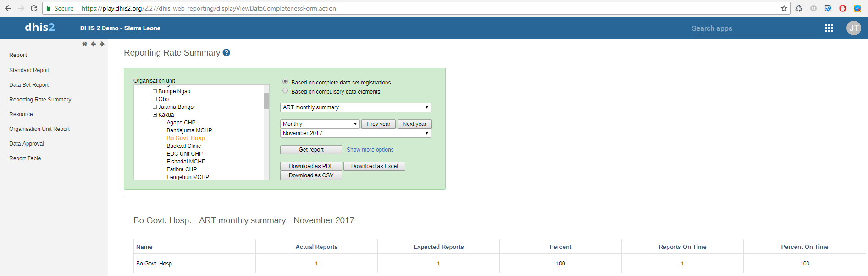Viewport: 868px width, 276px height.
Task: Open the Monthly period type dropdown
Action: point(320,124)
